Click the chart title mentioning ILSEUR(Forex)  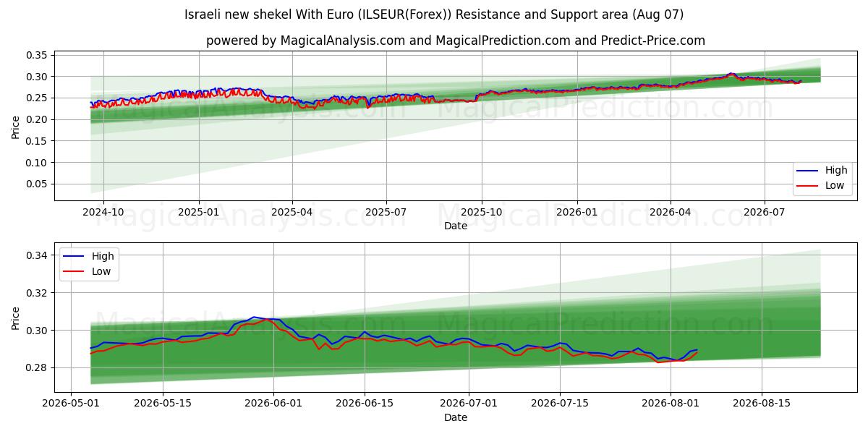(x=434, y=14)
